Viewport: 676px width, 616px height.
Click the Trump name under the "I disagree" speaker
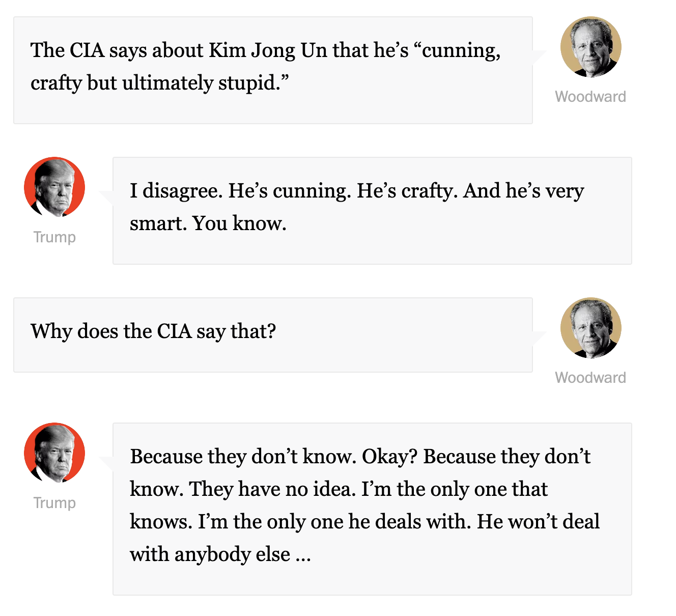[54, 237]
